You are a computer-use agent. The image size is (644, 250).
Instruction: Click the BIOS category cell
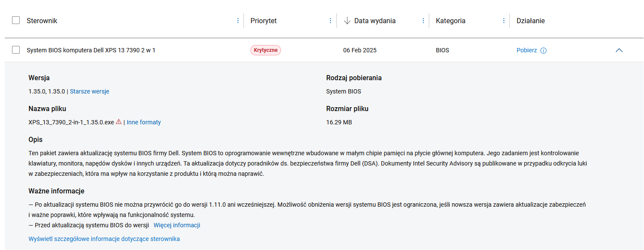click(x=442, y=50)
